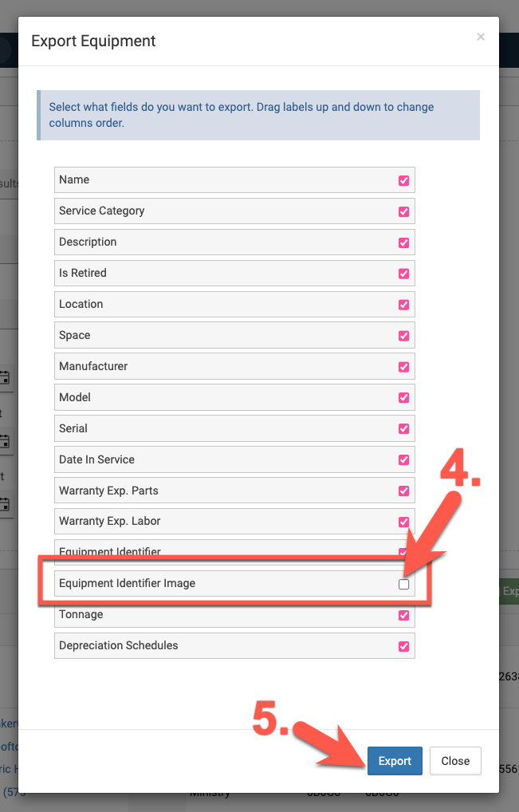Uncheck the Service Category checkbox

tap(404, 211)
